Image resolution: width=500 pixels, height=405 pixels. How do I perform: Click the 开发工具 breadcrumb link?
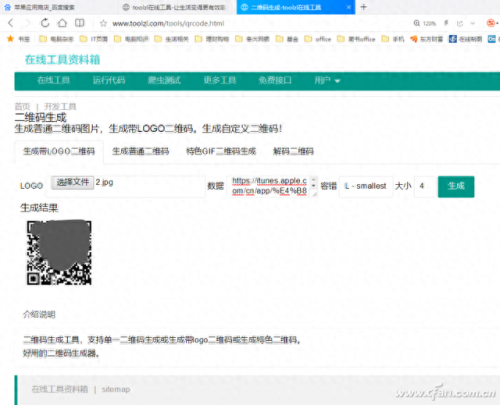[x=60, y=107]
